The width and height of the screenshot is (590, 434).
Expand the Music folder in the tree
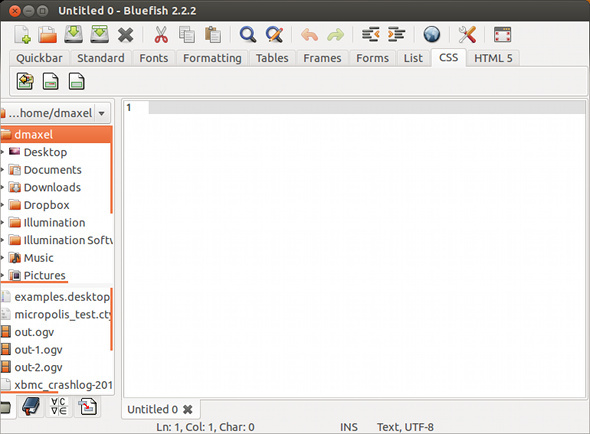coord(2,258)
